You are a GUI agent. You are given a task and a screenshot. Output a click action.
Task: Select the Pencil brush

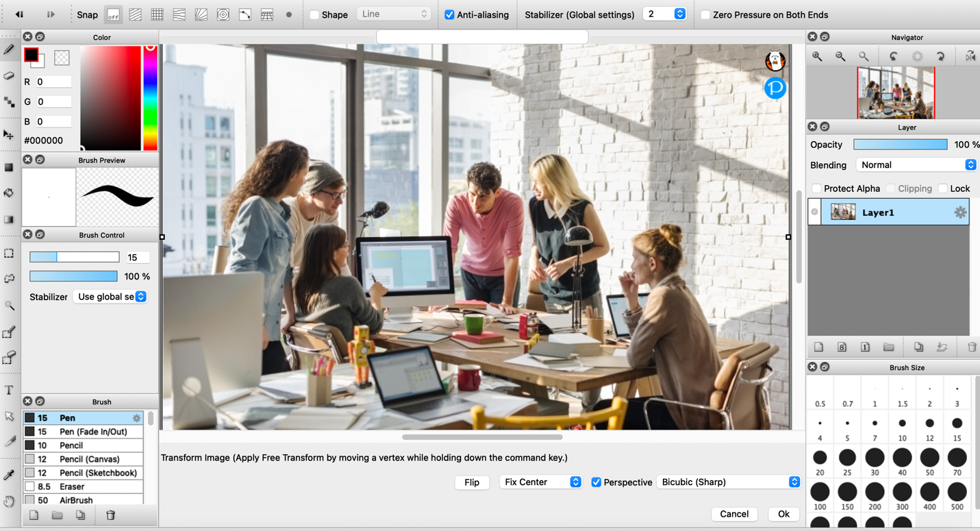point(83,445)
